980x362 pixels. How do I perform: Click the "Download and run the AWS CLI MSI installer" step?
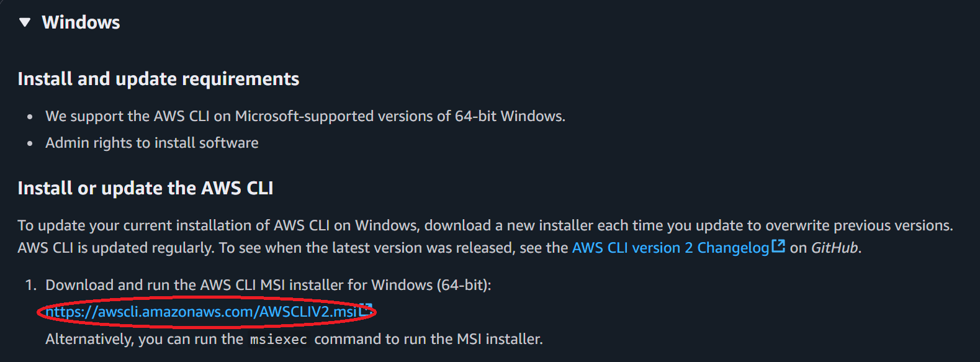(268, 285)
